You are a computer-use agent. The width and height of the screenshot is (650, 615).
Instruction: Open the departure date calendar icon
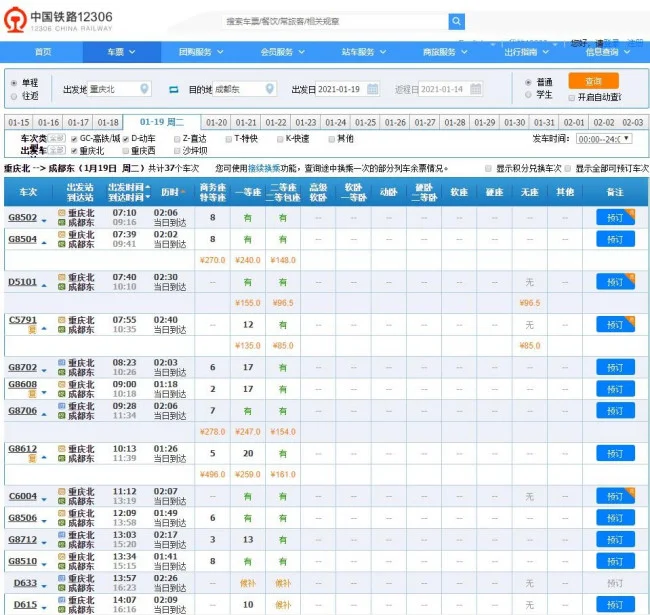(373, 89)
